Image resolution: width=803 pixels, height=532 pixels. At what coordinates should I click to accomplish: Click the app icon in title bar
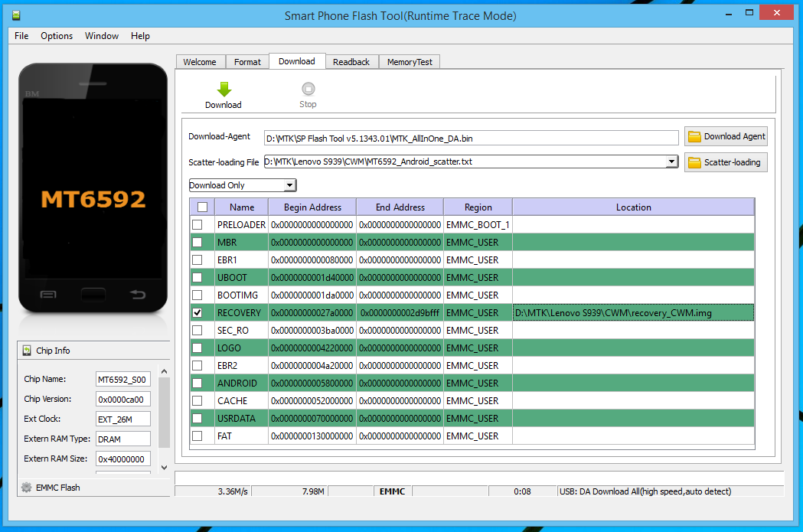click(x=16, y=15)
